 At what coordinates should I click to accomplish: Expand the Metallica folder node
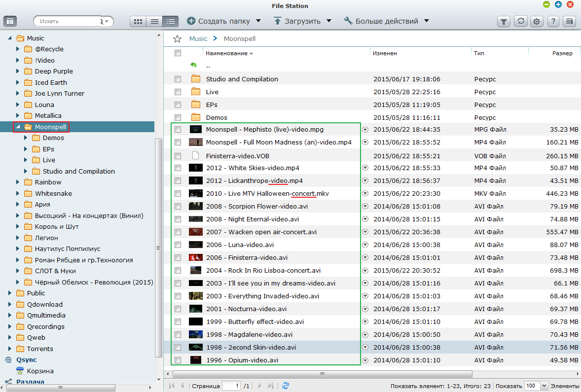(x=17, y=115)
